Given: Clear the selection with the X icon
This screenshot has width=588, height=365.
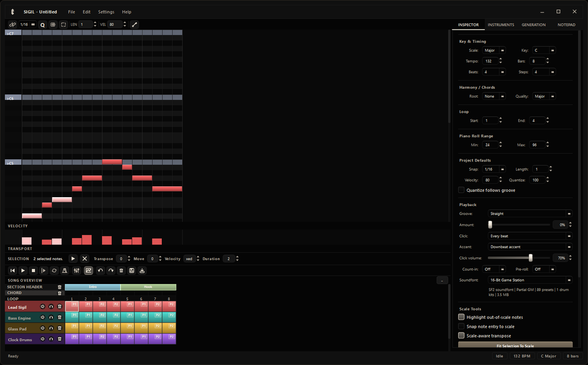Looking at the screenshot, I should [x=84, y=259].
